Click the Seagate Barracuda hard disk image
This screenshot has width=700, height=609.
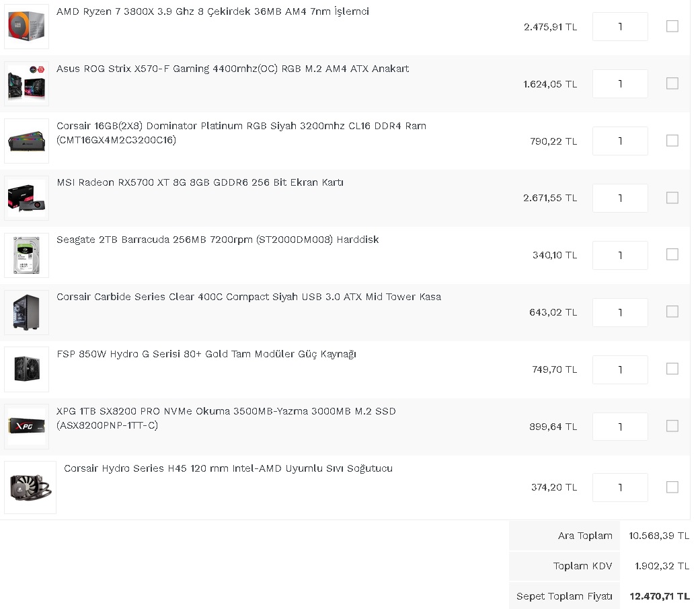26,255
